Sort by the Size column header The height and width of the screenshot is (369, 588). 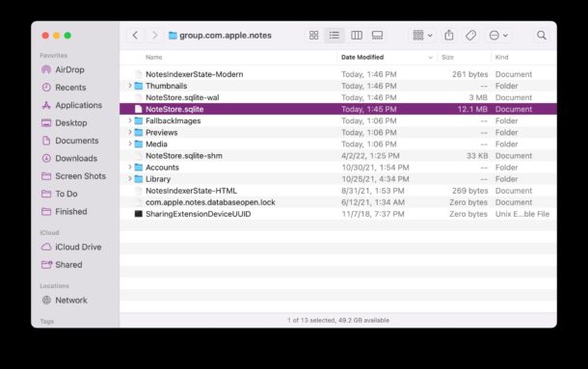(448, 58)
